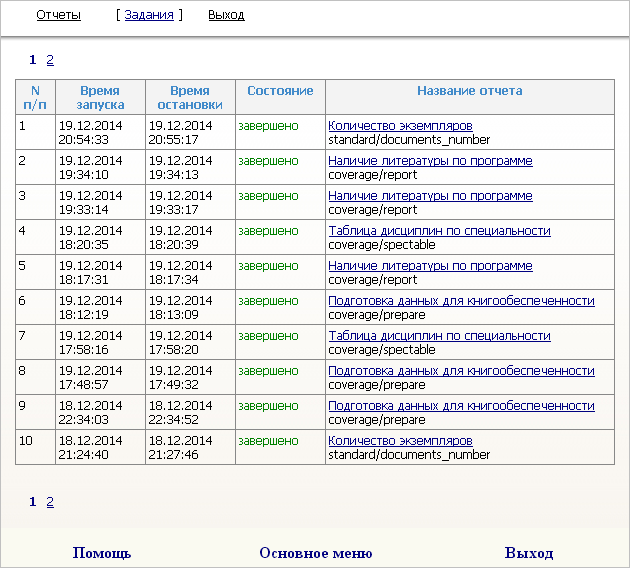Open Наличие литературы по программе in row 2
This screenshot has width=630, height=568.
point(430,161)
